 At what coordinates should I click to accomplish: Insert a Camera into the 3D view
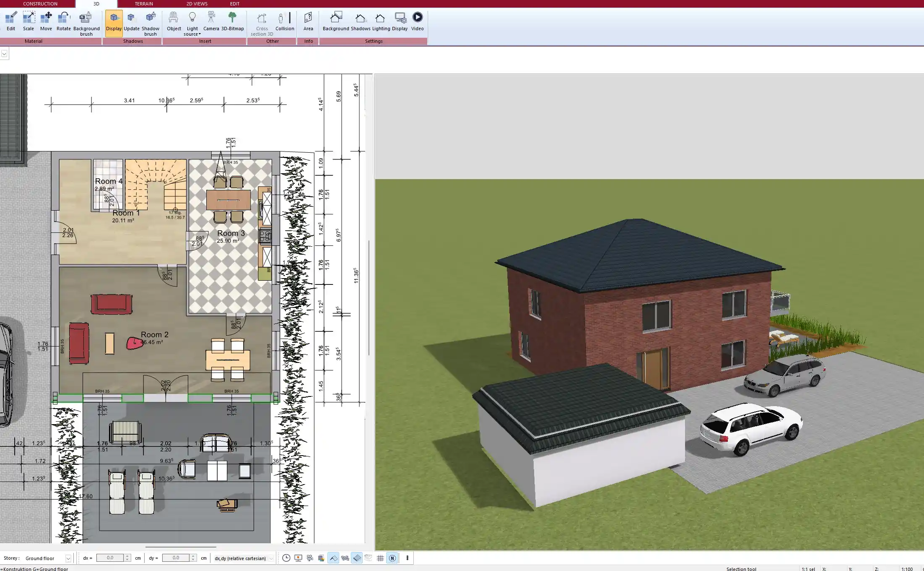(x=211, y=21)
